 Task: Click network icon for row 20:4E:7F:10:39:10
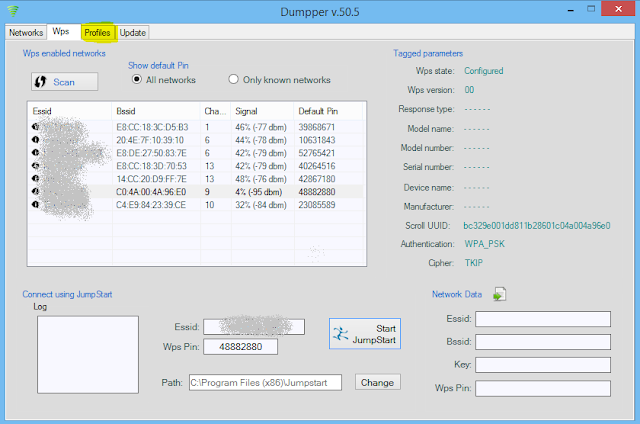36,140
